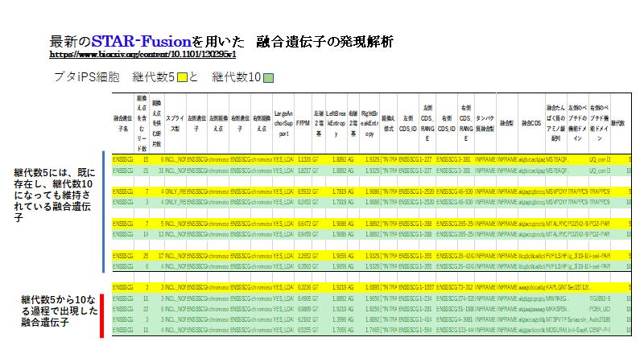The width and height of the screenshot is (644, 362).
Task: Select the LeftBreakEntropy column header
Action: pyautogui.click(x=336, y=124)
